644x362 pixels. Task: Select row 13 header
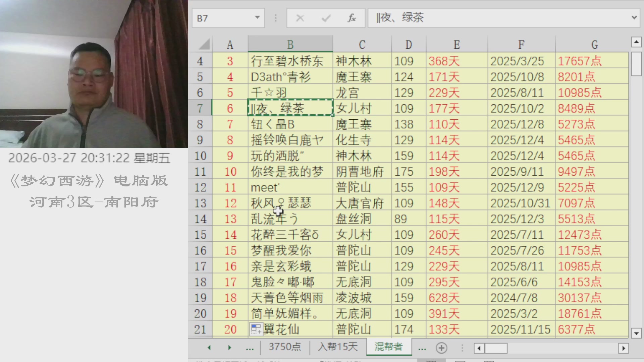[x=200, y=203]
